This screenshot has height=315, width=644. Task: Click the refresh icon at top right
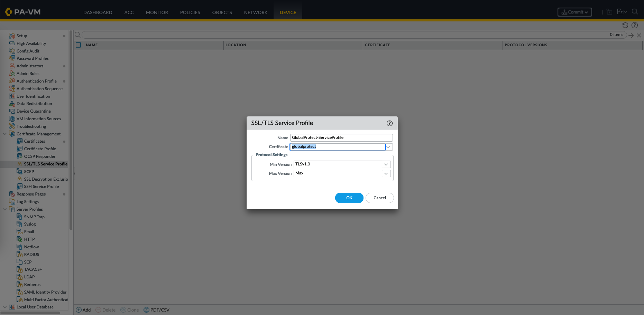(625, 25)
